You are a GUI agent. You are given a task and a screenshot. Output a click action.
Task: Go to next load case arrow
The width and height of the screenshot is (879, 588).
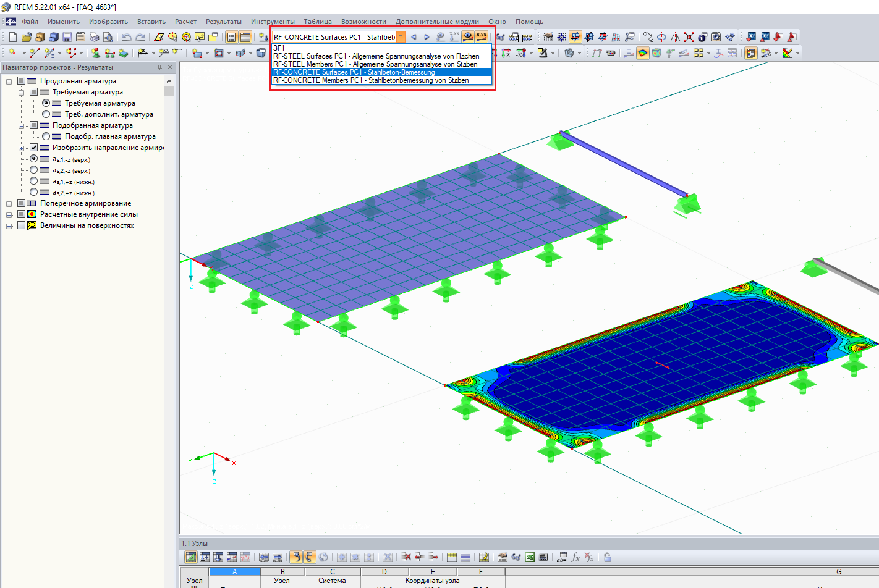pos(427,37)
